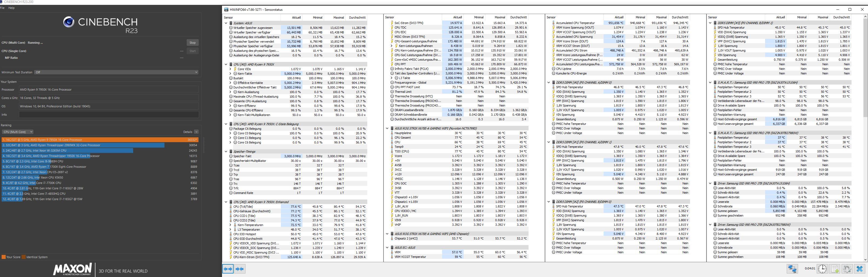Reset elapsed time with clock icon

(x=823, y=269)
